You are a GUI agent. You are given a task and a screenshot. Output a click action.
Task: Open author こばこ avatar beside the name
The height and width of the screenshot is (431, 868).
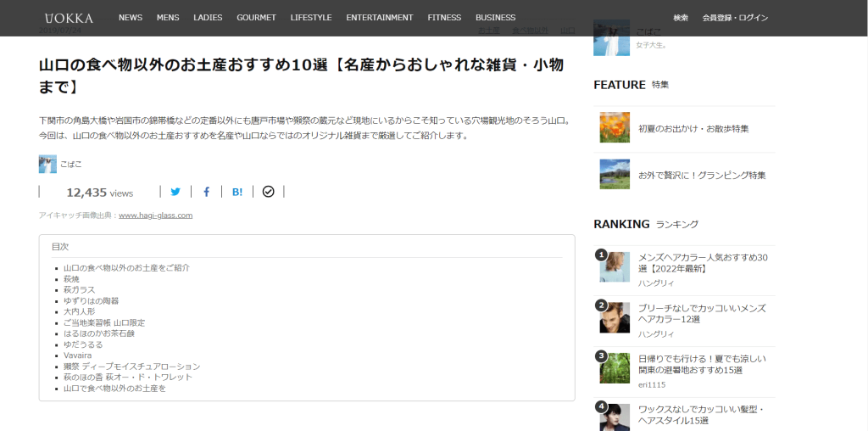(x=47, y=164)
